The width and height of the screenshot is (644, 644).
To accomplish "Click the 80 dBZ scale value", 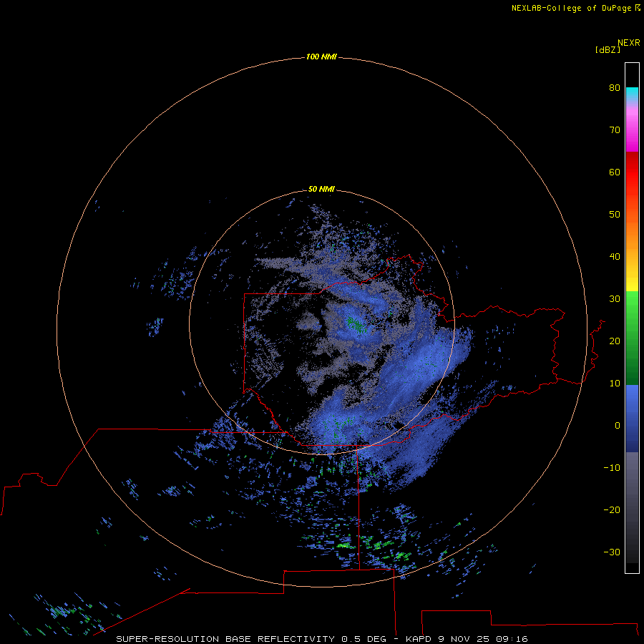I will click(615, 87).
